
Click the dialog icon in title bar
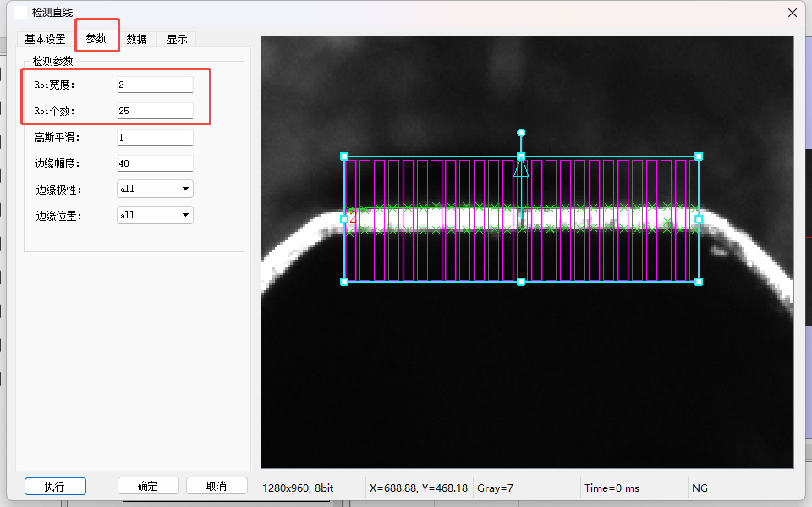19,13
